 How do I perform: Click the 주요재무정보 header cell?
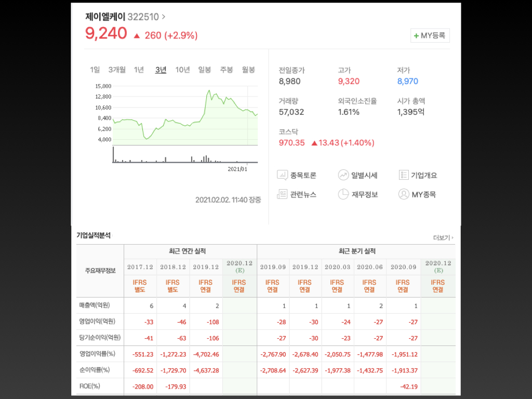100,271
